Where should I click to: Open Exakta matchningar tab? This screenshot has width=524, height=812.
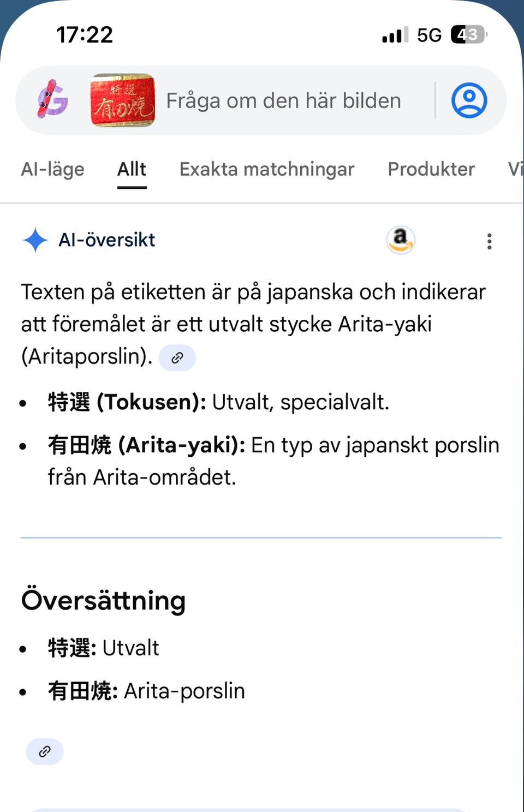tap(266, 169)
